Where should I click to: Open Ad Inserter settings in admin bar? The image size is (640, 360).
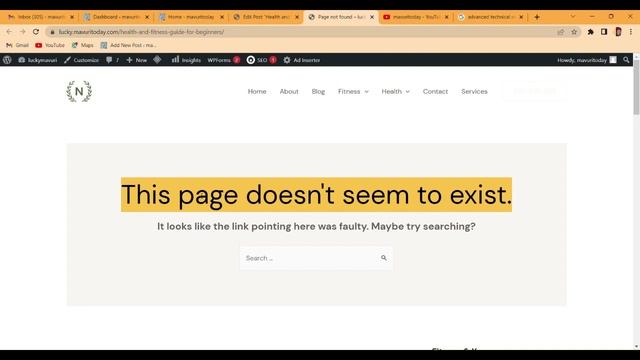[x=302, y=60]
